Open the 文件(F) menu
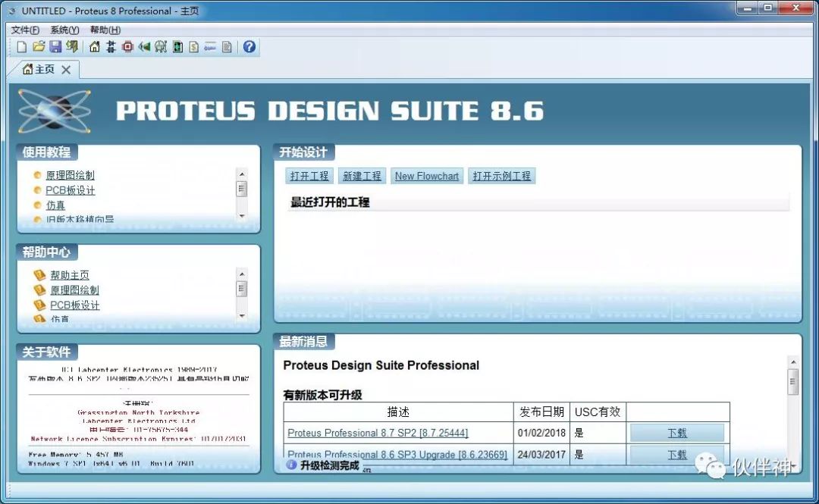 [x=25, y=30]
